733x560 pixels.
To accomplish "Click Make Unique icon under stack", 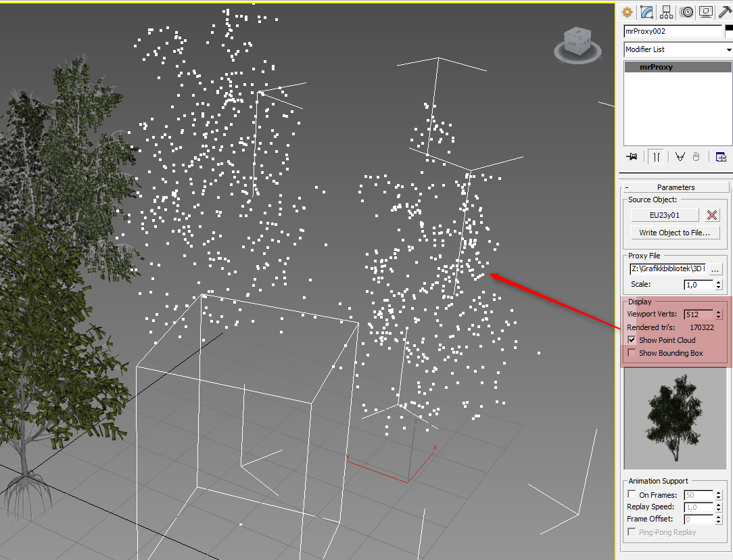I will [680, 157].
